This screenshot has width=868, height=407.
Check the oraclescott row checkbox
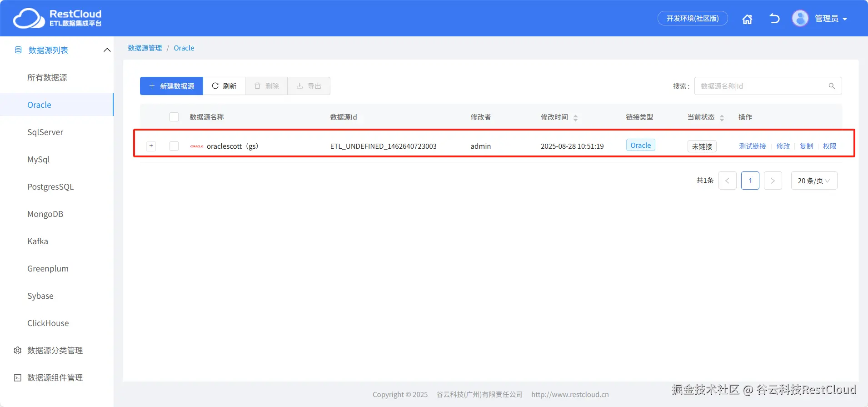(174, 146)
